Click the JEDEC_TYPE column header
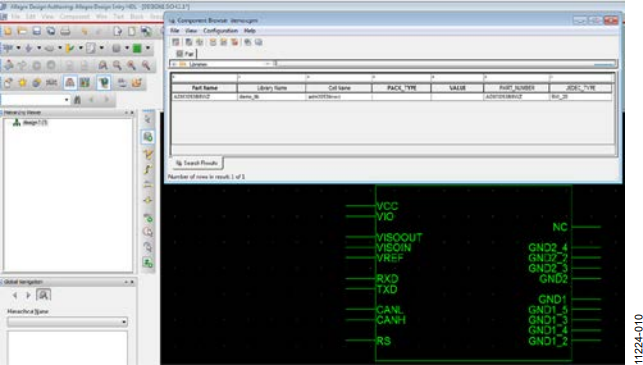Screen dimensions: 643x365 580,88
